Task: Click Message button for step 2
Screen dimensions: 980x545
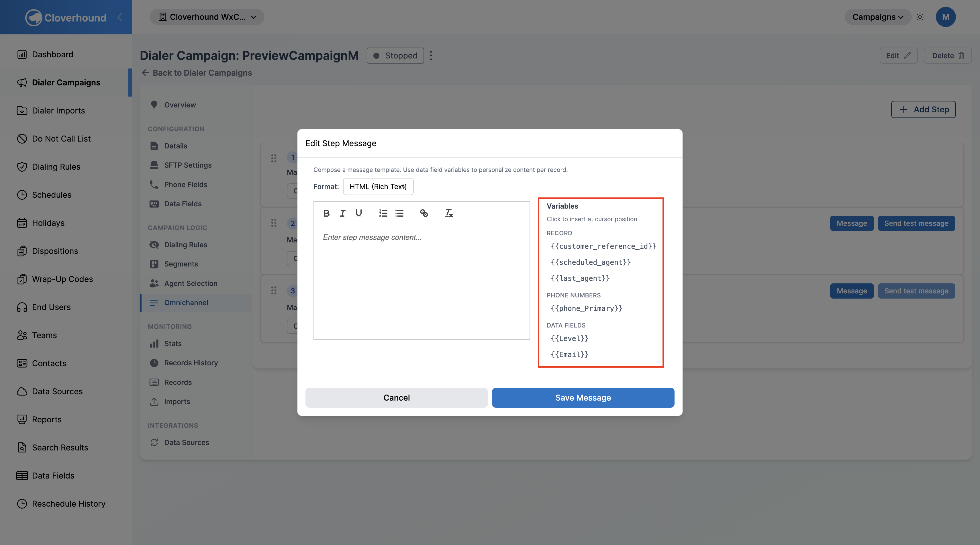Action: 852,223
